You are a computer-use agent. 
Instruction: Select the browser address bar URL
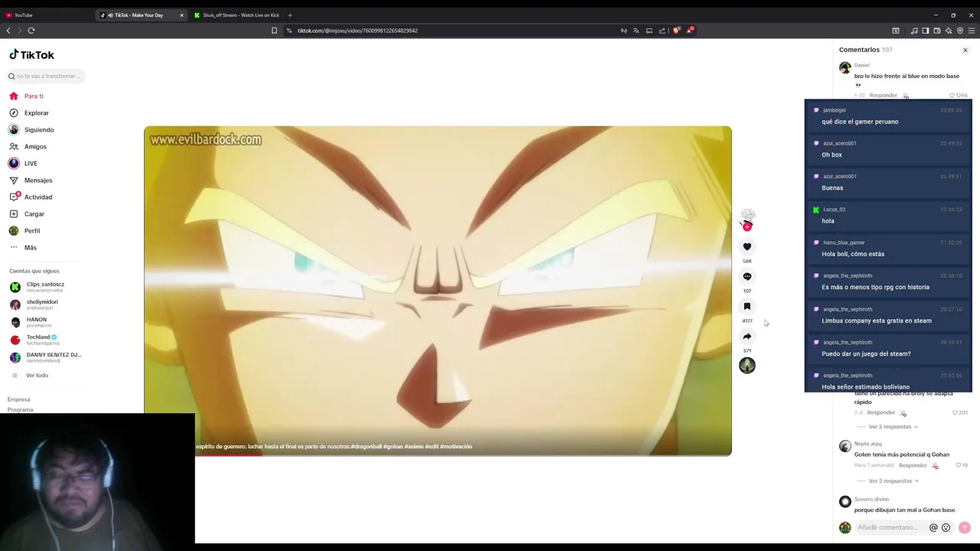click(358, 31)
